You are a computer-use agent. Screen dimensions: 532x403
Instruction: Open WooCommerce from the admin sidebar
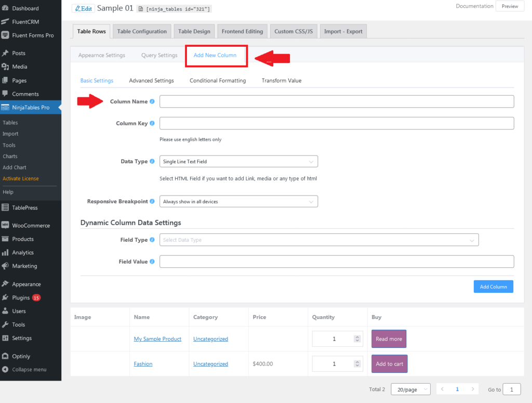tap(30, 225)
